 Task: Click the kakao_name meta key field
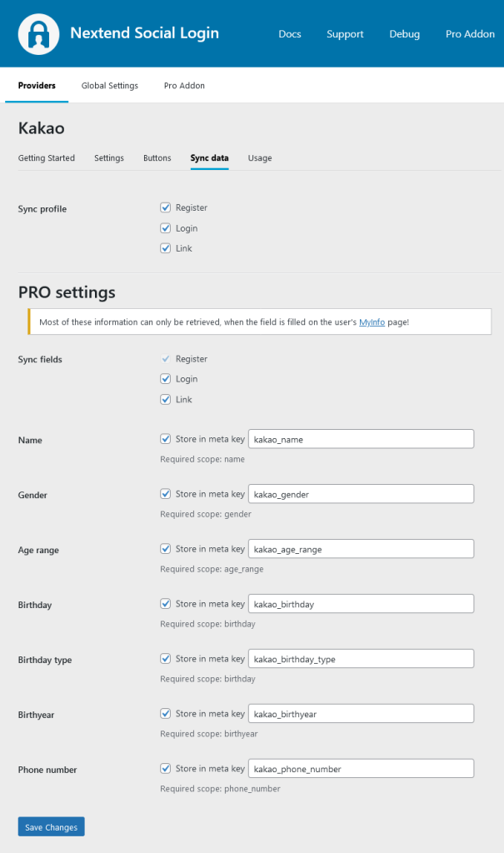361,439
